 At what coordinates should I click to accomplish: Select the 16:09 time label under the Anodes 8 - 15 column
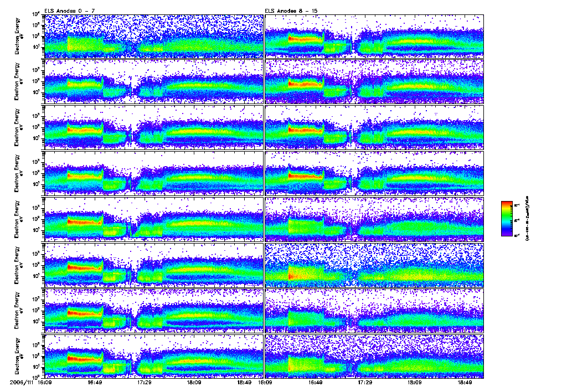[x=265, y=383]
